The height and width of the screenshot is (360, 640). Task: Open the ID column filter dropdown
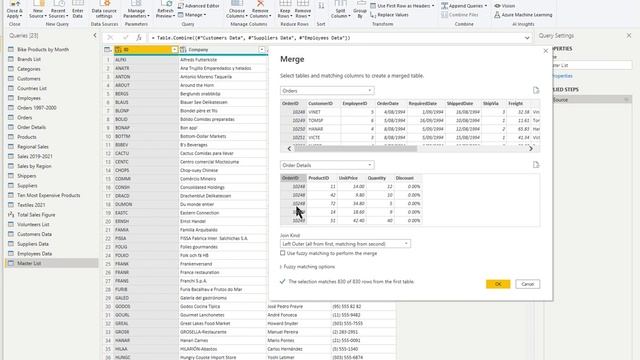174,50
